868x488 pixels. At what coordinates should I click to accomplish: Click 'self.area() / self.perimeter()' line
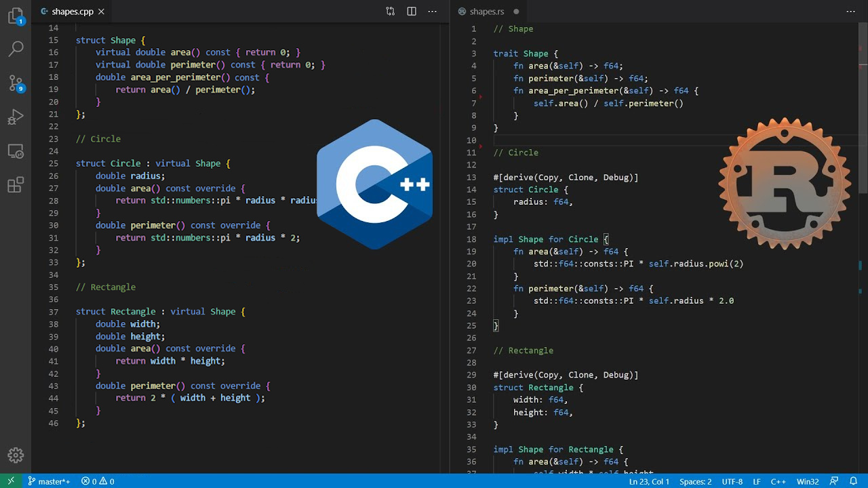tap(608, 103)
